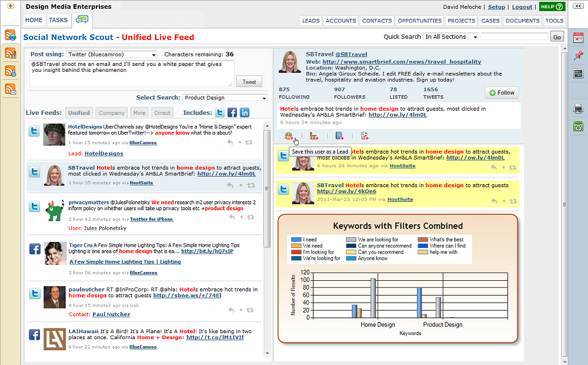Retweet the privacymatters tweet
This screenshot has height=365, width=588.
pos(250,217)
